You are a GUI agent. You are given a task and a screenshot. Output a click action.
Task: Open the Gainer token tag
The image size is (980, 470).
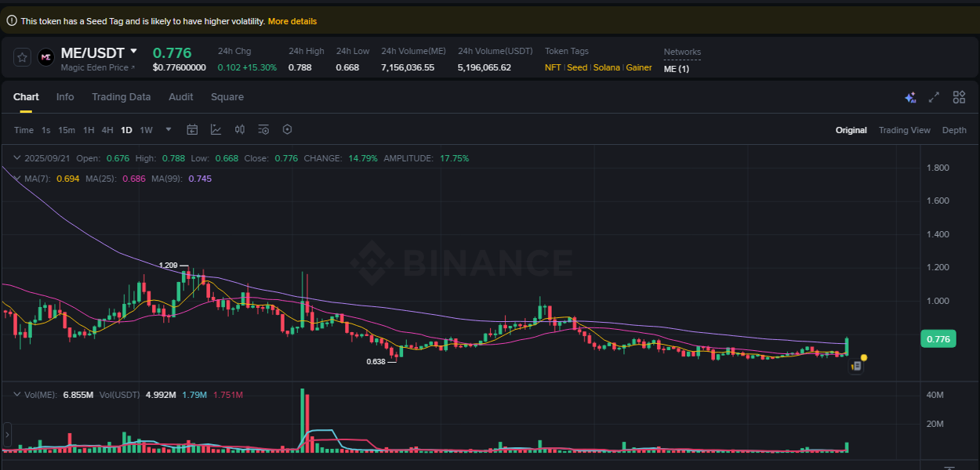click(638, 67)
